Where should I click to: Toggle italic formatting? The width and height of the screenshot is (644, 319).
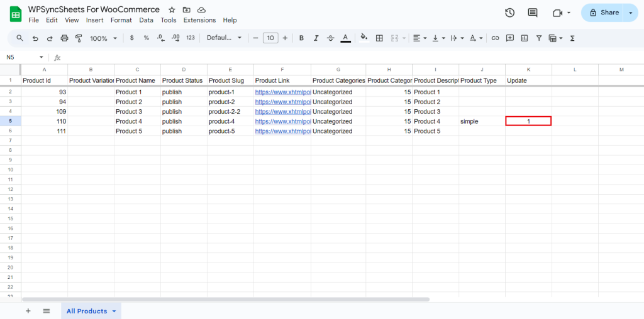click(x=316, y=38)
